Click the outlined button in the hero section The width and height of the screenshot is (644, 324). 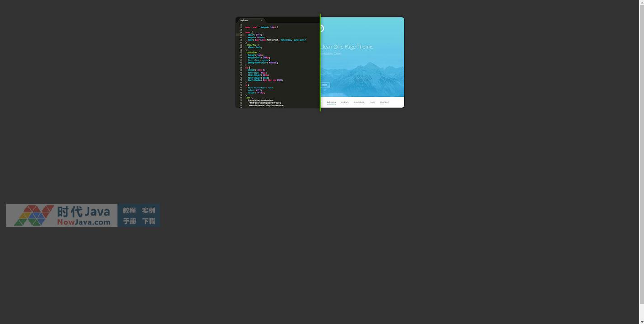tap(324, 85)
